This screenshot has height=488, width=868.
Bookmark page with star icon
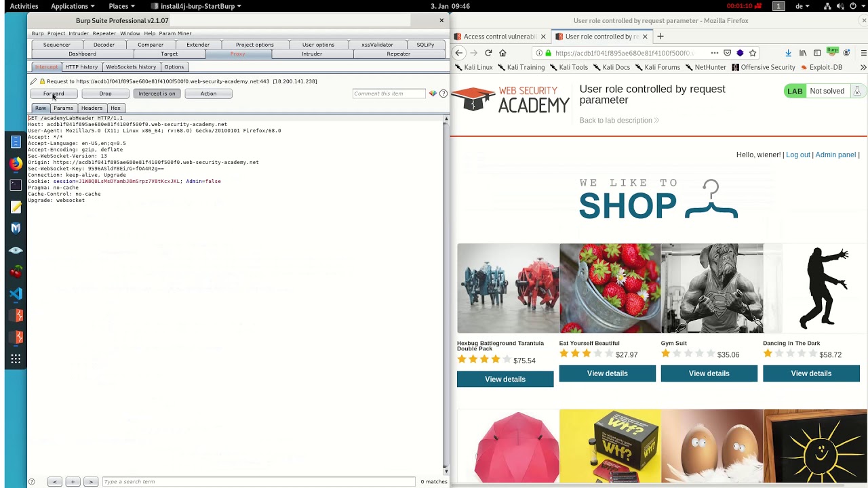753,53
